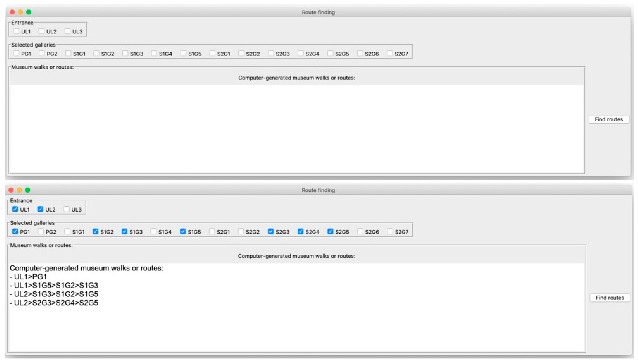
Task: Uncheck S1G3 gallery in bottom window
Action: pos(124,231)
